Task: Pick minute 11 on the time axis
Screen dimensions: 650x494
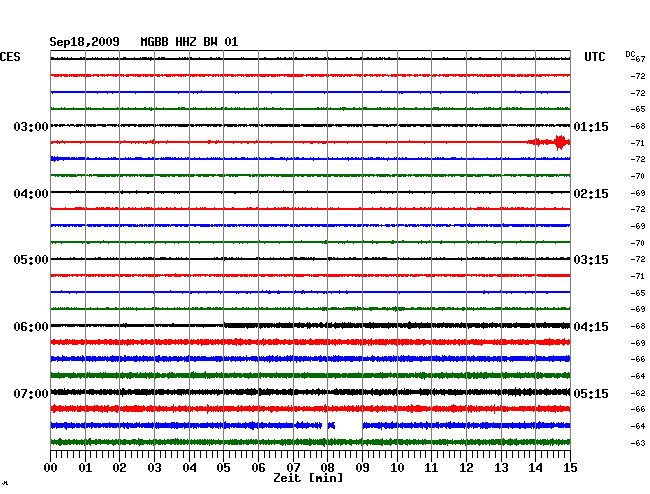Action: coord(431,467)
